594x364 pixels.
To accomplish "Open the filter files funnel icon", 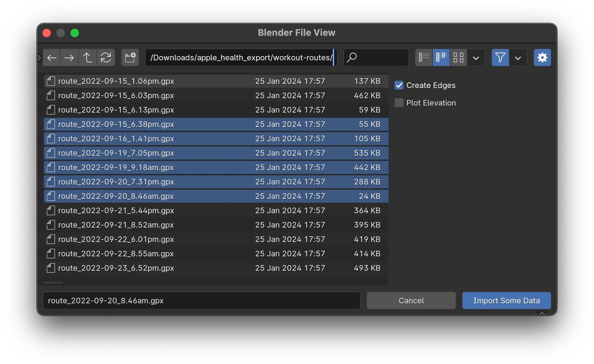I will [x=500, y=58].
